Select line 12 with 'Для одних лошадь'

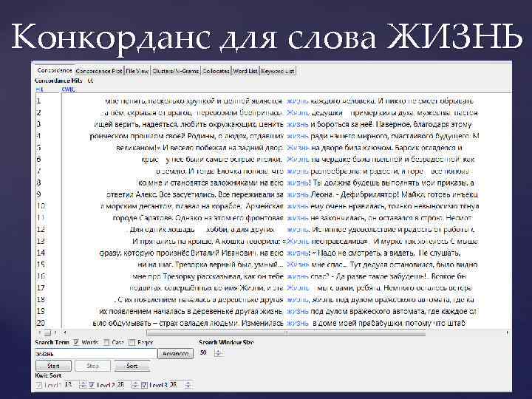coord(273,229)
